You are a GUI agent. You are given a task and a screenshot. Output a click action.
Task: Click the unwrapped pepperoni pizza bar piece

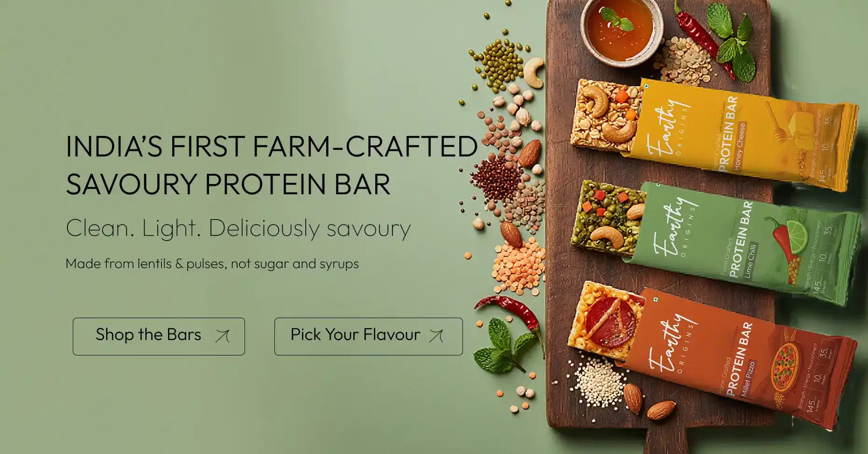coord(604,318)
